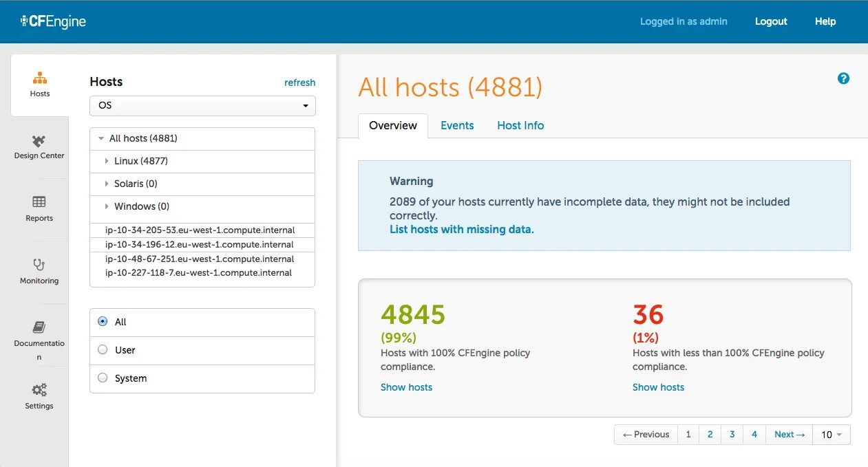Open the Documentation book icon
The image size is (868, 467).
pos(39,327)
